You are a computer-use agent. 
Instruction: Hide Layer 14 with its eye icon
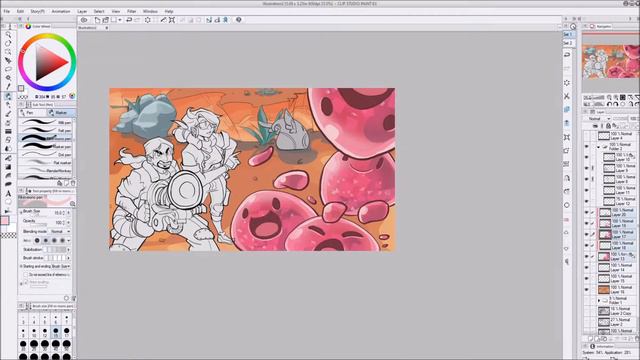(x=587, y=268)
